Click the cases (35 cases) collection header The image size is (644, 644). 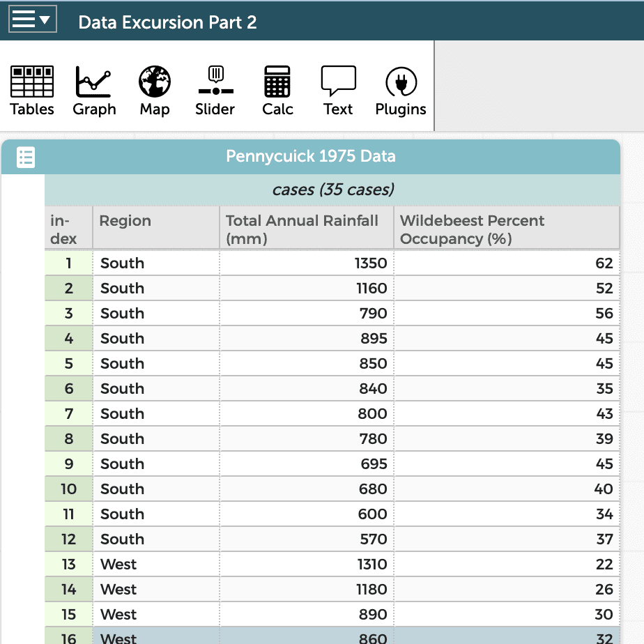tap(332, 190)
